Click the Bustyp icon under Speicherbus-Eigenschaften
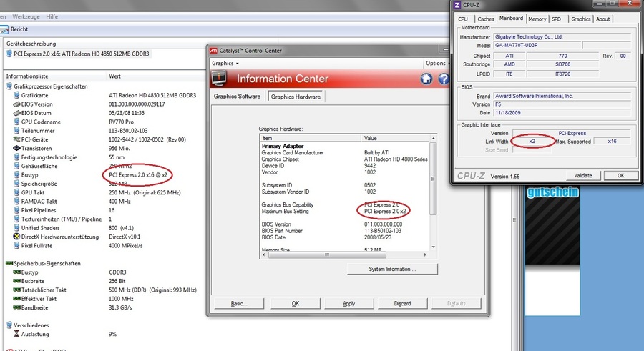644x351 pixels. pyautogui.click(x=16, y=272)
